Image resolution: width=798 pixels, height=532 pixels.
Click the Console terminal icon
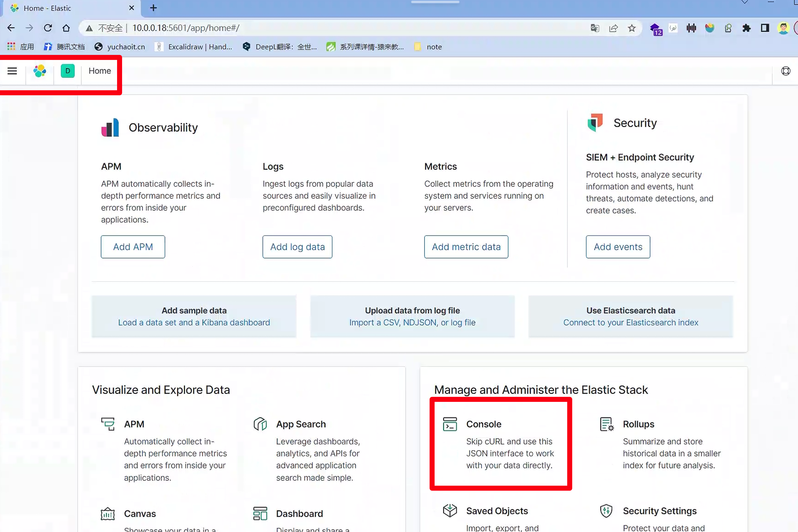point(450,424)
